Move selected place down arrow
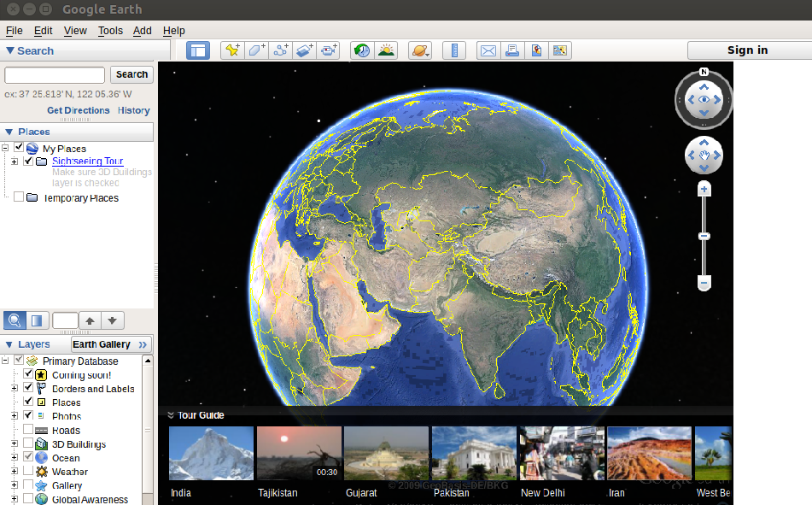The image size is (812, 505). (x=113, y=320)
